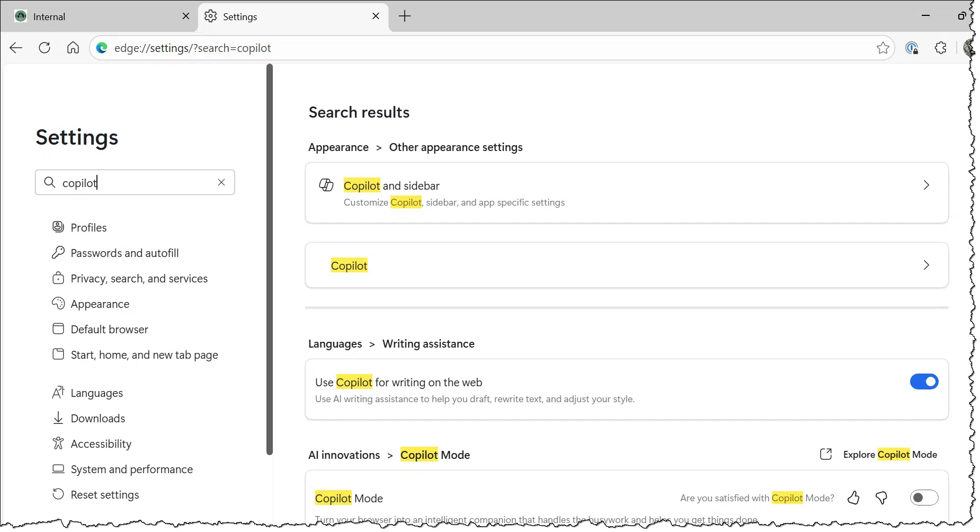Select Accessibility in settings sidebar
The width and height of the screenshot is (980, 532).
(x=101, y=444)
